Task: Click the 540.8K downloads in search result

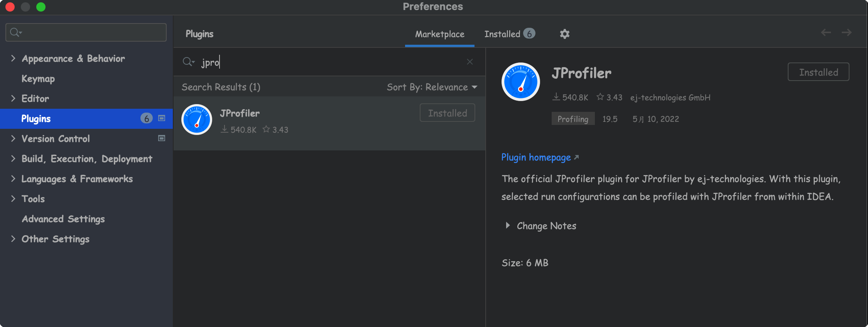Action: tap(238, 130)
